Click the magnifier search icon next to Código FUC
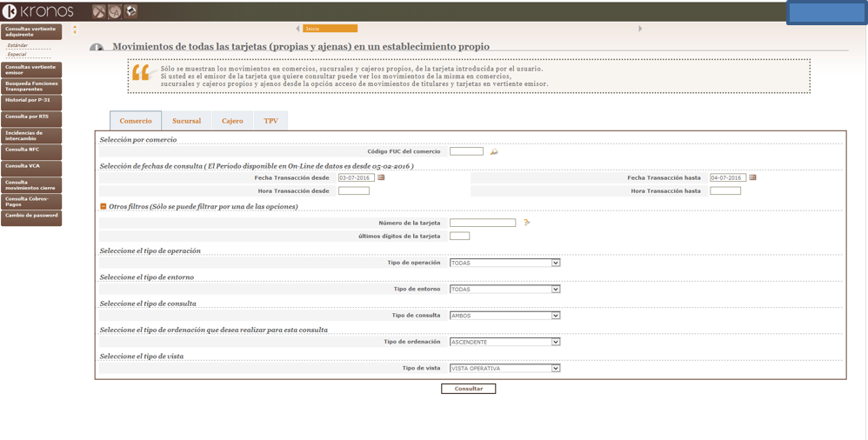 tap(494, 151)
